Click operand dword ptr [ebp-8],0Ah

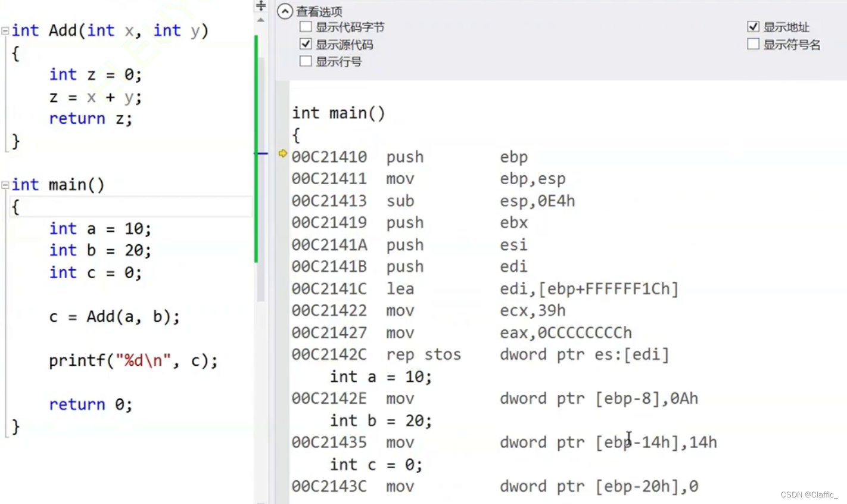click(x=599, y=399)
